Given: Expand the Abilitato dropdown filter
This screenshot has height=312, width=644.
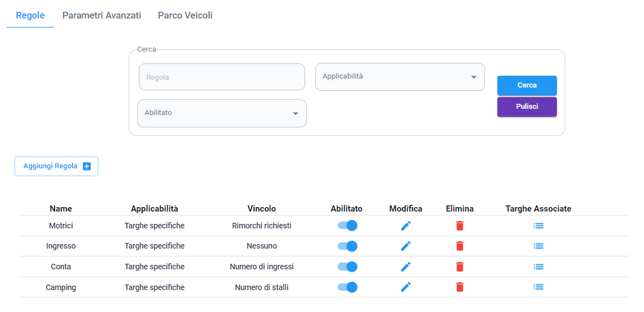Looking at the screenshot, I should (222, 113).
